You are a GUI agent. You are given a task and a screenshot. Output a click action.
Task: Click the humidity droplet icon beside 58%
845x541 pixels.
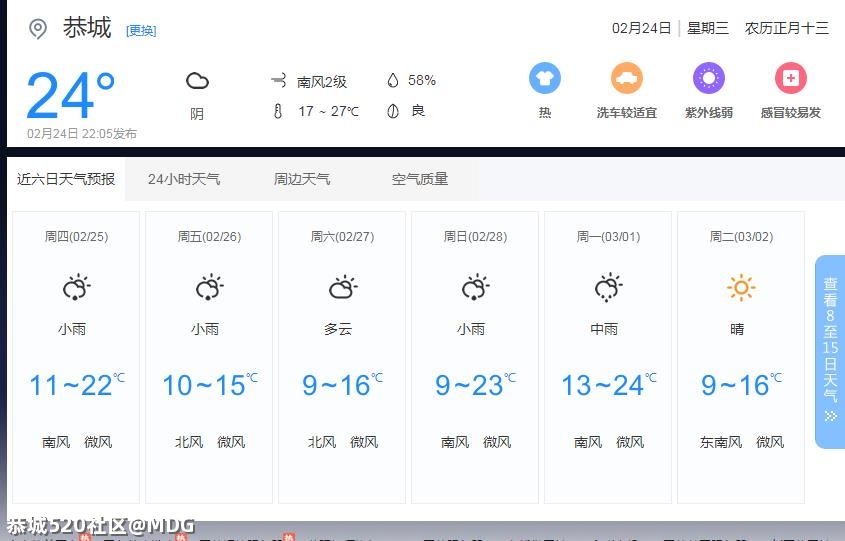[393, 81]
